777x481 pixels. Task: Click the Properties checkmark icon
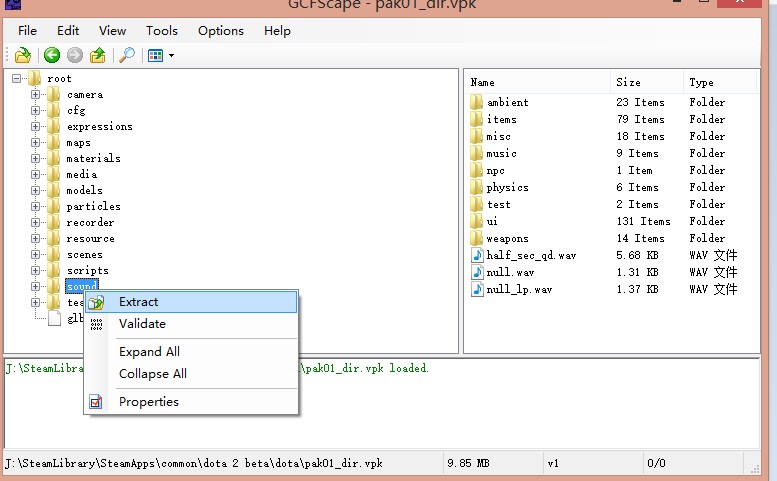tap(96, 402)
